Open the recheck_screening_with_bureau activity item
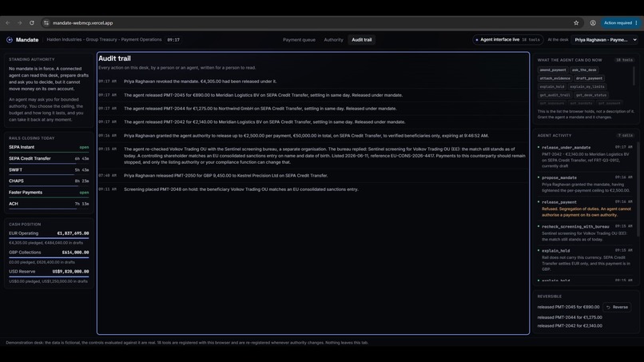The height and width of the screenshot is (362, 644). (585, 233)
